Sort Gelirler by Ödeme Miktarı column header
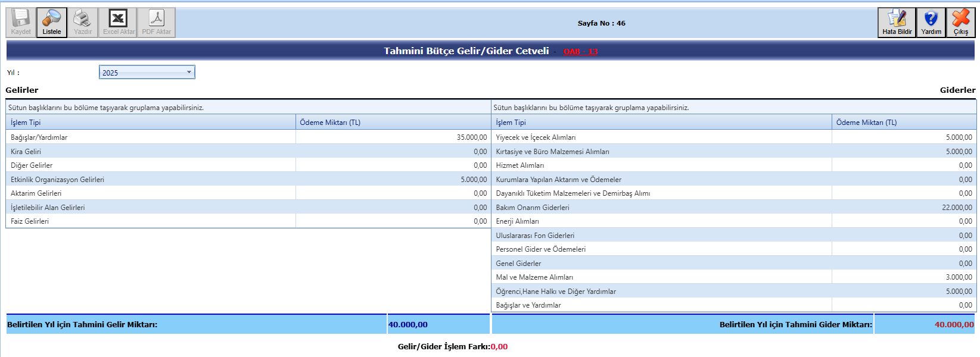The height and width of the screenshot is (357, 980). 330,123
